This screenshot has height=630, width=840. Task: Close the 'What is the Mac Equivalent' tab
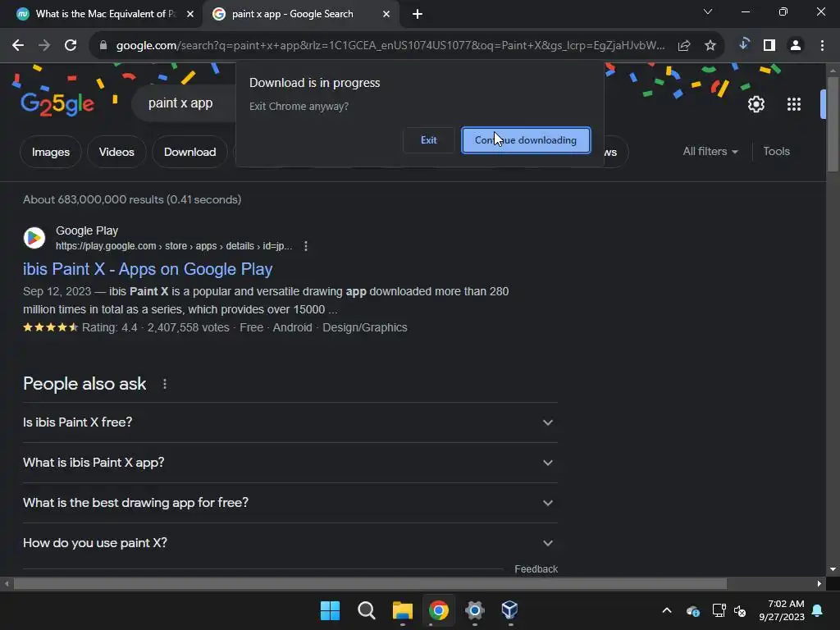190,15
